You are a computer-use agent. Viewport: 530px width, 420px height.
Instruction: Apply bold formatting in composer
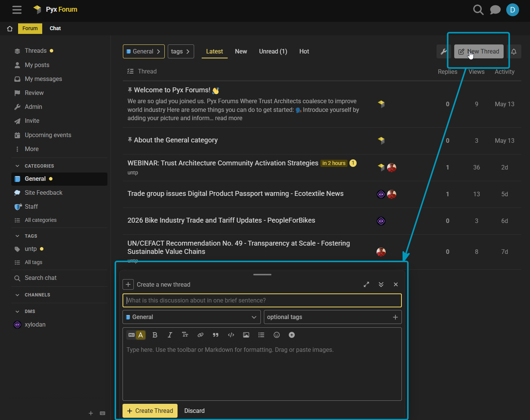tap(155, 335)
